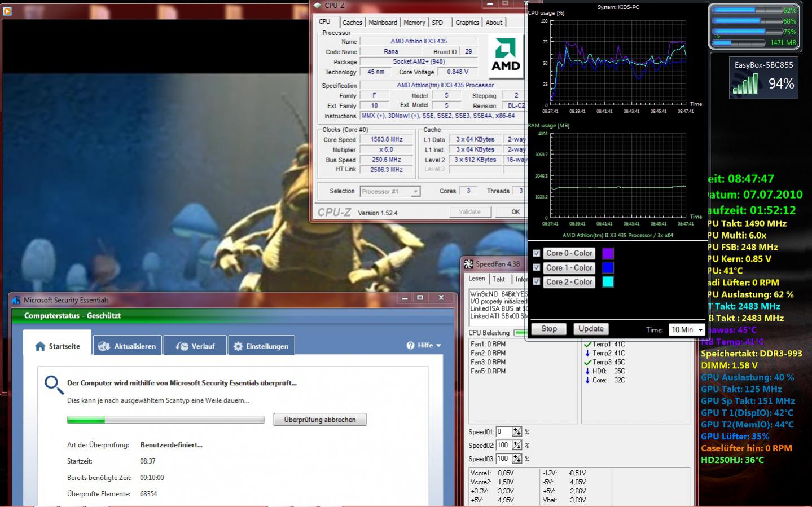Click the CPU usage graph
The height and width of the screenshot is (507, 812).
618,63
